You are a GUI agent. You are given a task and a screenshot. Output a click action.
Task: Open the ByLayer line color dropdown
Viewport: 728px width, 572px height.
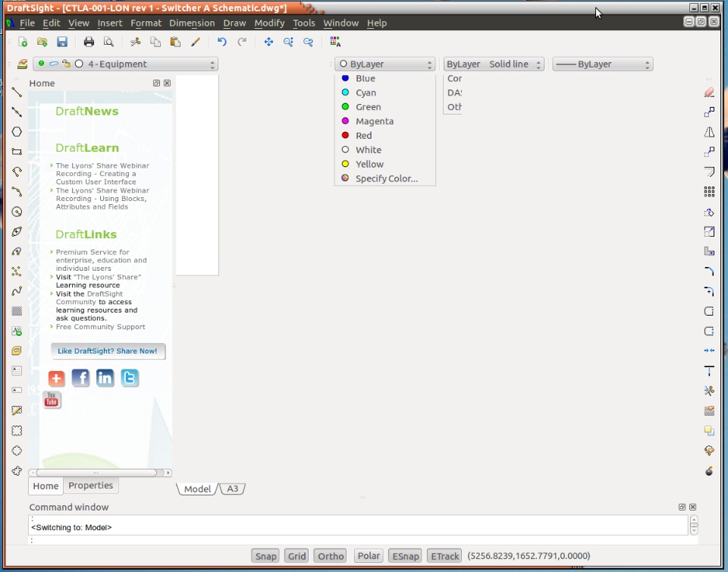[385, 64]
